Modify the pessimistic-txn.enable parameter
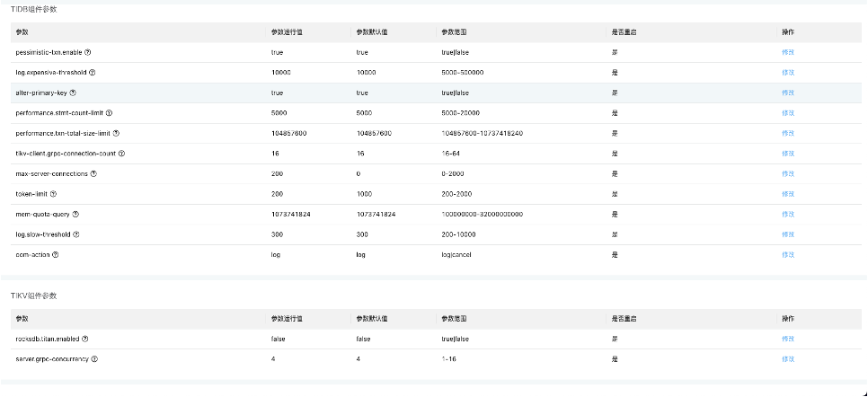The image size is (868, 397). [x=788, y=53]
